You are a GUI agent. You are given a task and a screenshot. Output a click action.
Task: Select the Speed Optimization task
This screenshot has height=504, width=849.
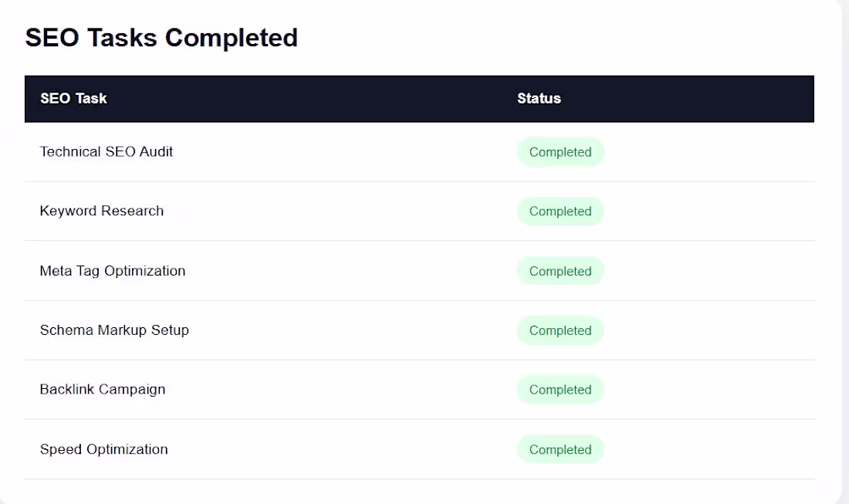(x=104, y=449)
